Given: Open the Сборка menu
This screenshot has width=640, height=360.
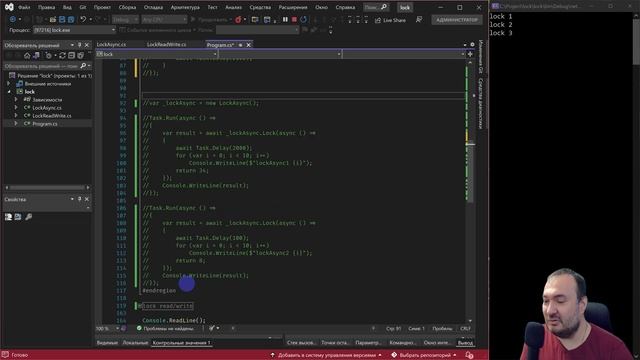Looking at the screenshot, I should (127, 7).
